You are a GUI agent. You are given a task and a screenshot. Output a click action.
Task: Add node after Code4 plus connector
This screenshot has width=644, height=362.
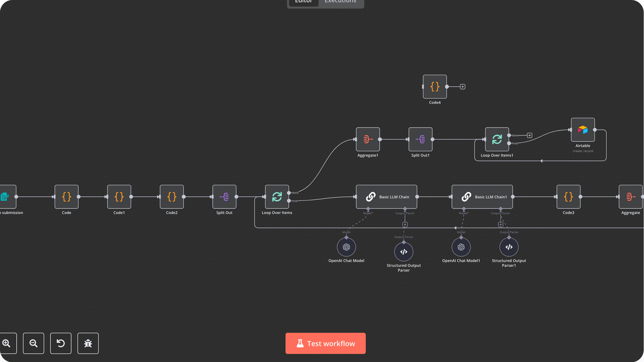click(463, 87)
